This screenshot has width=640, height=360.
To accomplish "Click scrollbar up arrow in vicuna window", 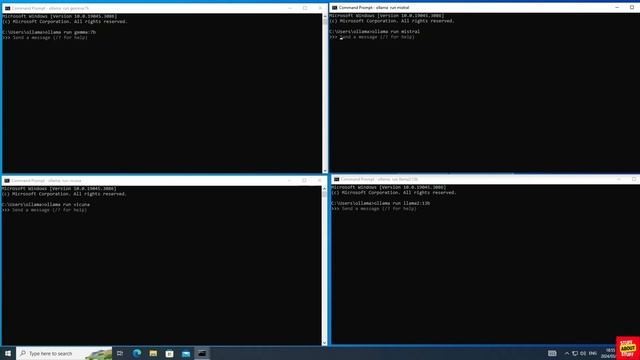I will pyautogui.click(x=324, y=189).
